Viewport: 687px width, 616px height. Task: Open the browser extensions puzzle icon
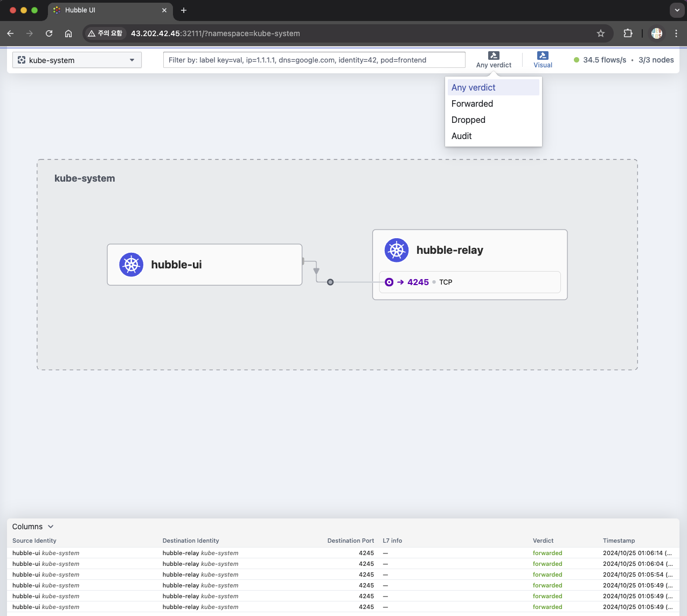tap(628, 33)
